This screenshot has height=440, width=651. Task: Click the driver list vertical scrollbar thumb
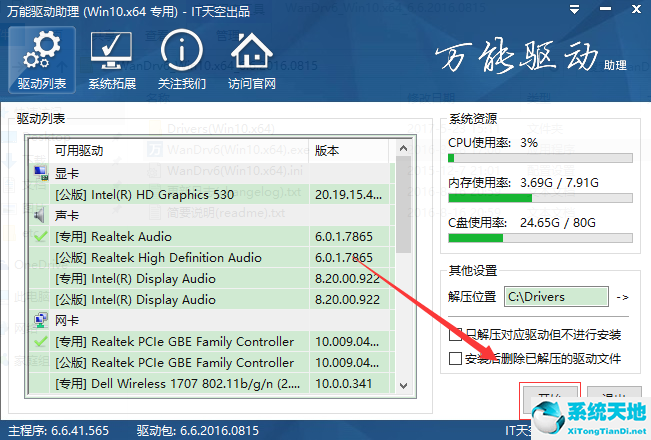pos(403,205)
